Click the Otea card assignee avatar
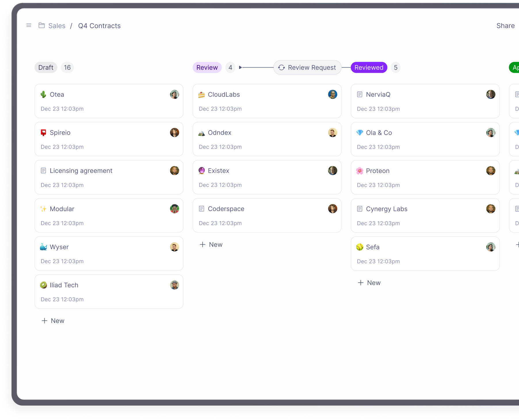This screenshot has height=420, width=519. 175,94
